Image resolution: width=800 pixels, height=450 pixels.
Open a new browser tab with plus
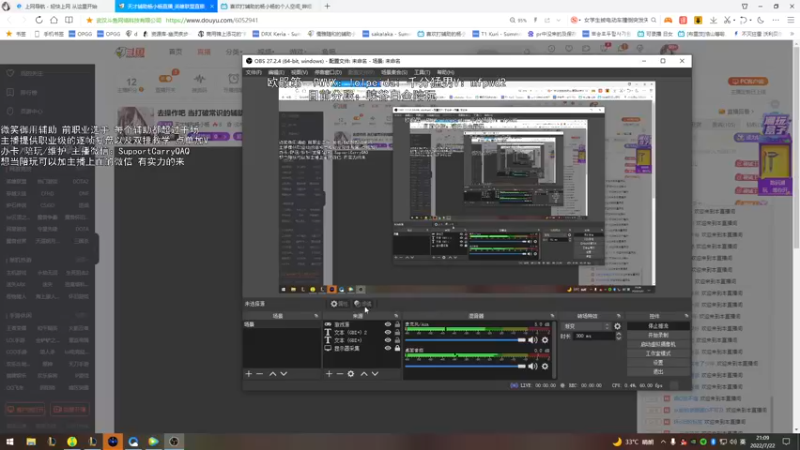[327, 6]
